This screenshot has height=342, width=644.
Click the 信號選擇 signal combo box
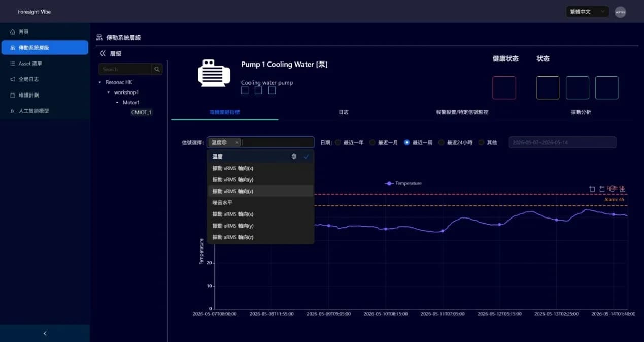[260, 143]
